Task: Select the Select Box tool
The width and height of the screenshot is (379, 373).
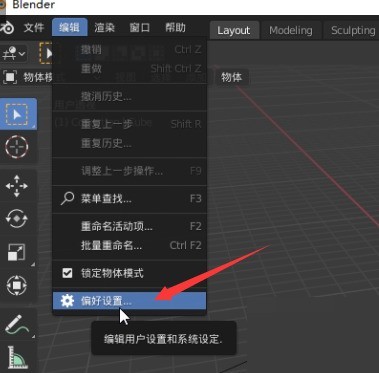Action: pos(18,114)
